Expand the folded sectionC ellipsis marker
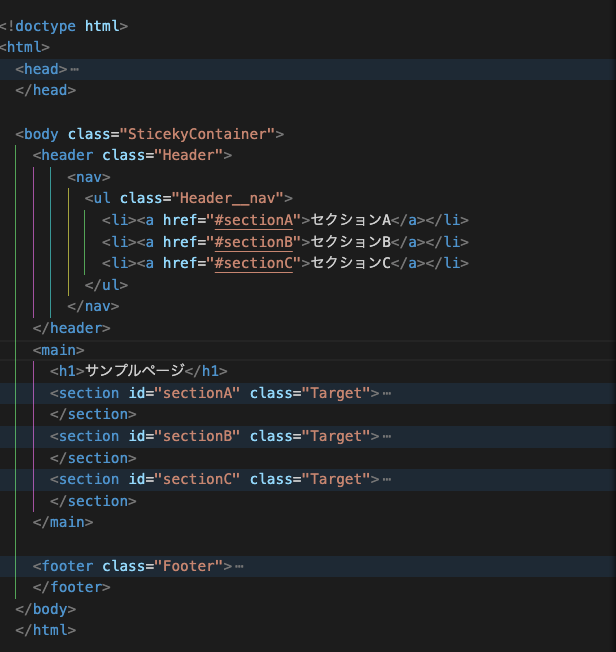The height and width of the screenshot is (652, 616). pos(387,479)
